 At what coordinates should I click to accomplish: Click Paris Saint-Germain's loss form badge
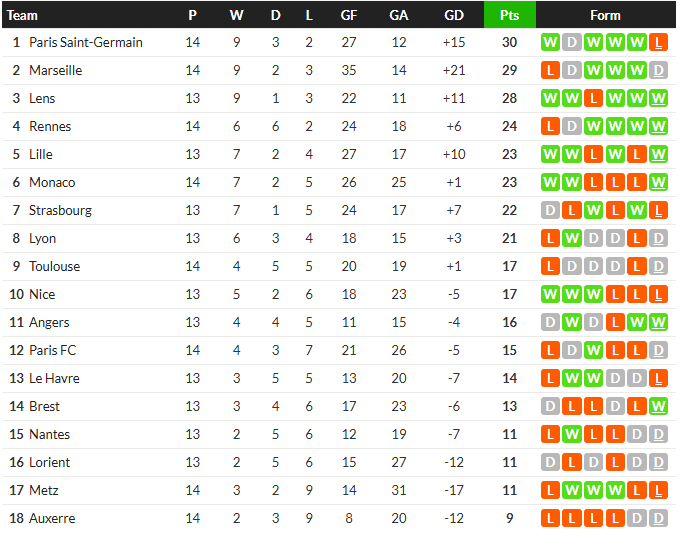click(658, 43)
